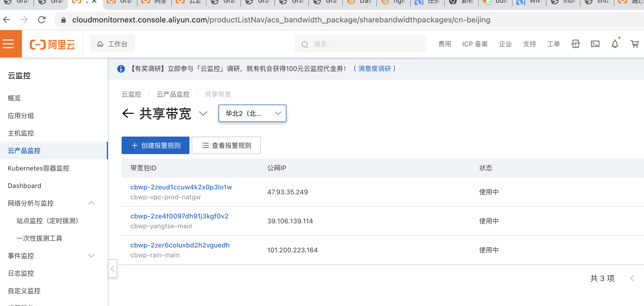This screenshot has height=306, width=644.
Task: Open 自定义监控 in sidebar
Action: 24,291
